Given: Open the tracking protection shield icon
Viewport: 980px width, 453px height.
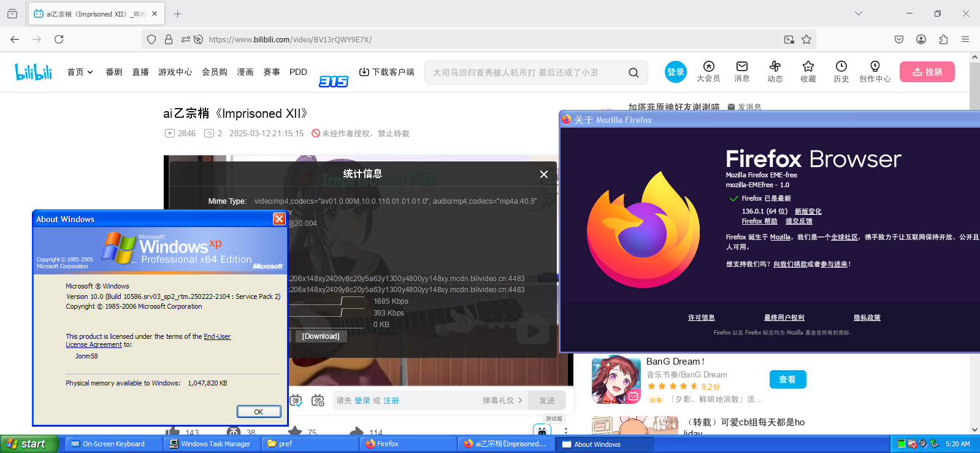Looking at the screenshot, I should (151, 39).
